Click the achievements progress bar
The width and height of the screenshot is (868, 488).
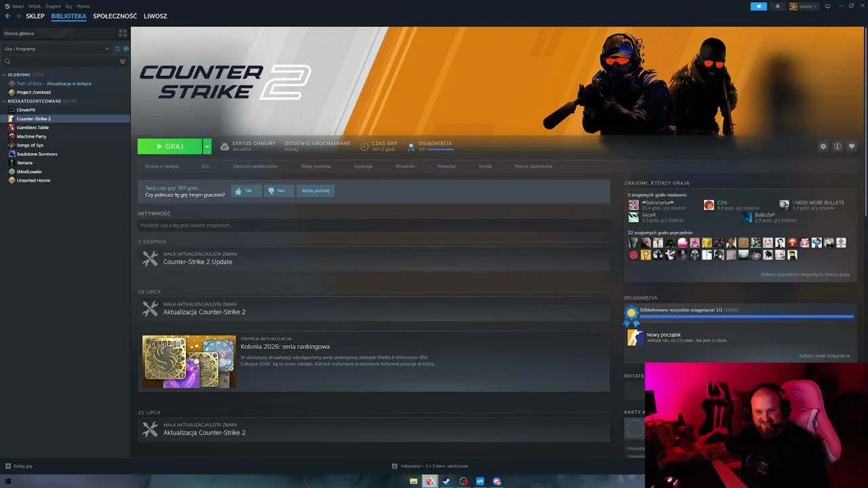click(747, 317)
